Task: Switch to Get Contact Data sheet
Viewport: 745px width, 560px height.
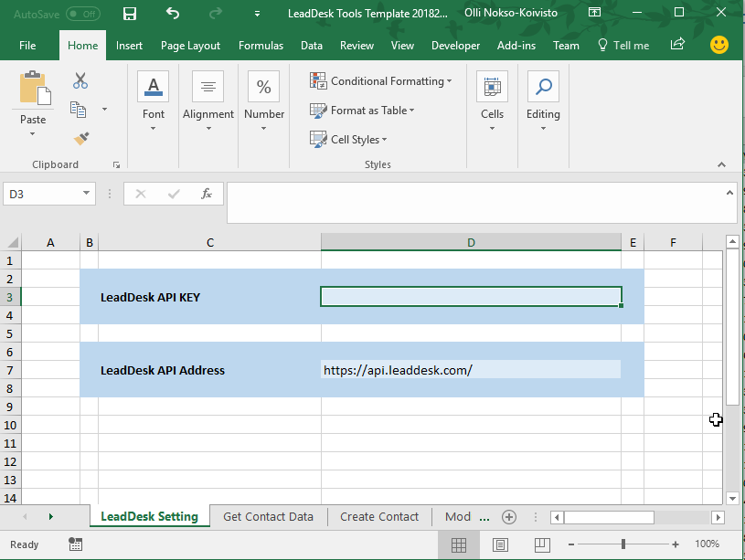Action: 268,517
